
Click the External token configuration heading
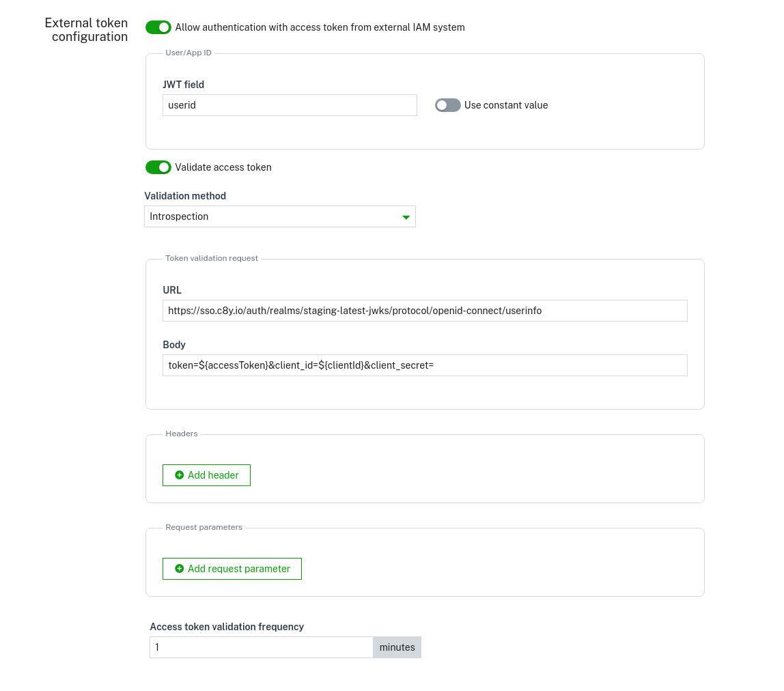pyautogui.click(x=86, y=30)
